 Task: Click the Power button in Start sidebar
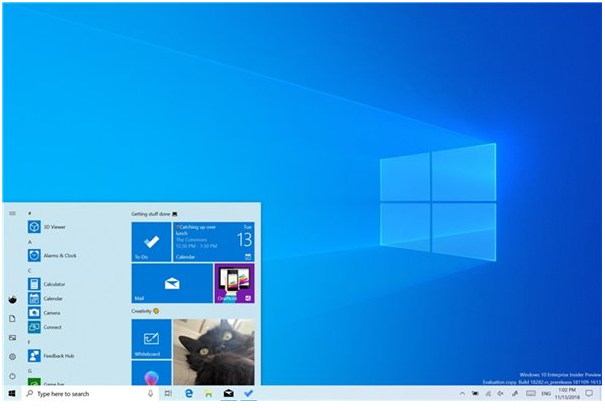tap(12, 376)
